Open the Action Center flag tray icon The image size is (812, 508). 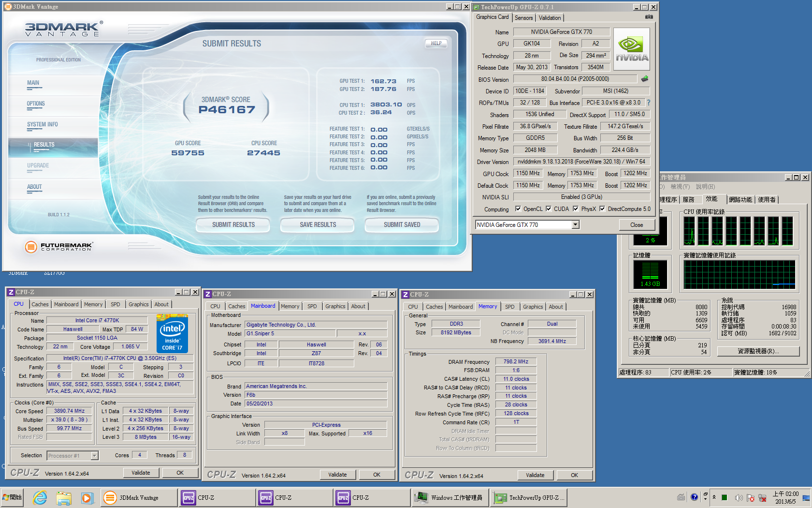click(751, 497)
